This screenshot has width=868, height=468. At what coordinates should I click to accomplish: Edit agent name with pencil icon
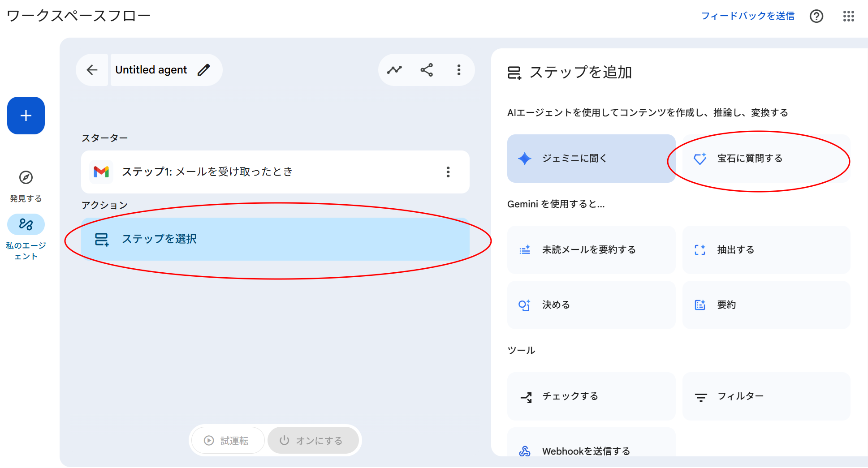(x=203, y=70)
